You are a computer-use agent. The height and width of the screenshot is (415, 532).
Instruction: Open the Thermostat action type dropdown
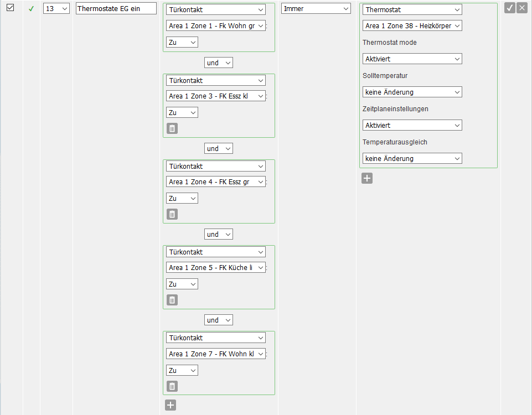[412, 9]
